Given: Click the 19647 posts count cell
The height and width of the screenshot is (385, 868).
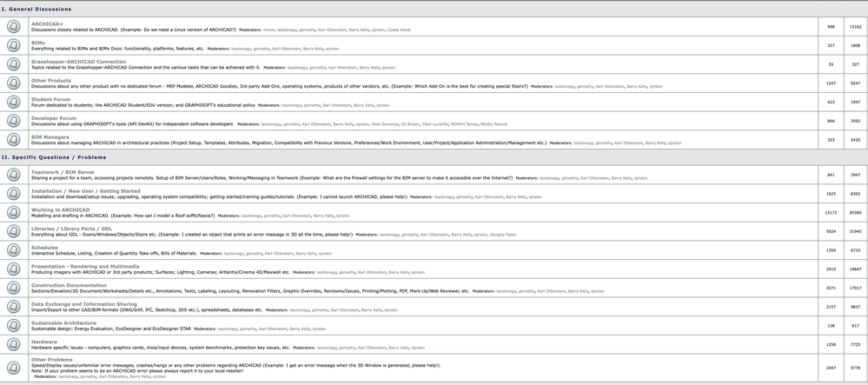Looking at the screenshot, I should [856, 269].
